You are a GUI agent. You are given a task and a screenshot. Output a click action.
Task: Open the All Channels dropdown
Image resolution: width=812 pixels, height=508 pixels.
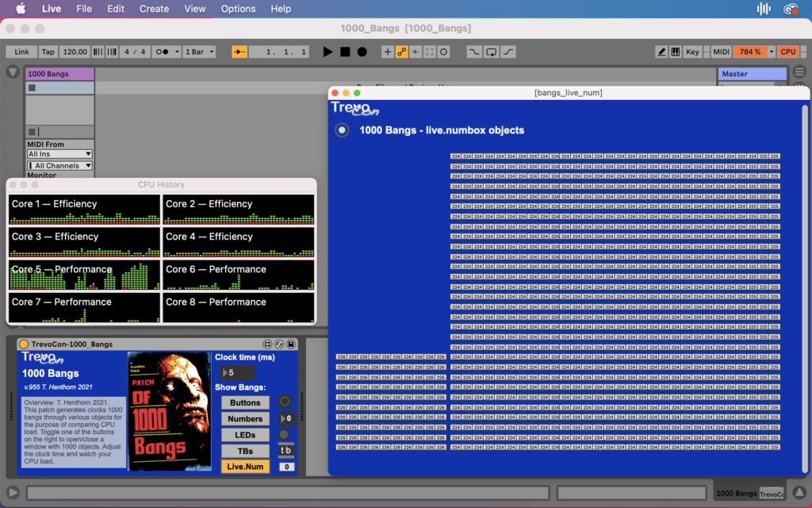point(59,166)
